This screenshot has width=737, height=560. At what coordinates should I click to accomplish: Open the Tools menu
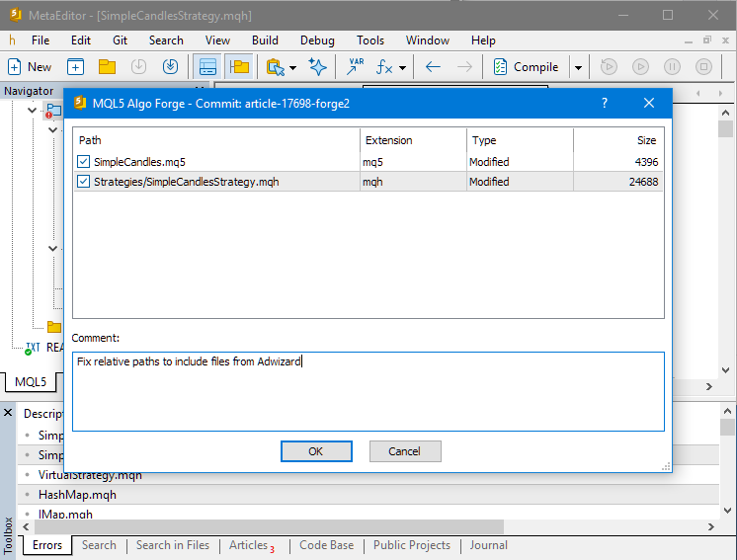click(x=370, y=40)
